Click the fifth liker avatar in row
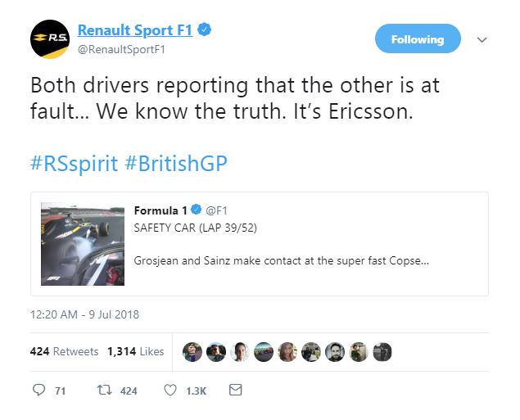 pyautogui.click(x=287, y=351)
